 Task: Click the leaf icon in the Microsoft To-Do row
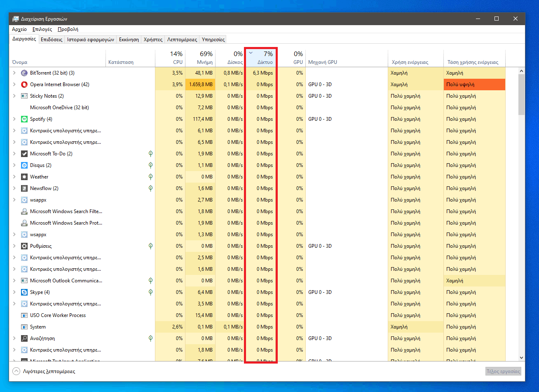(151, 154)
